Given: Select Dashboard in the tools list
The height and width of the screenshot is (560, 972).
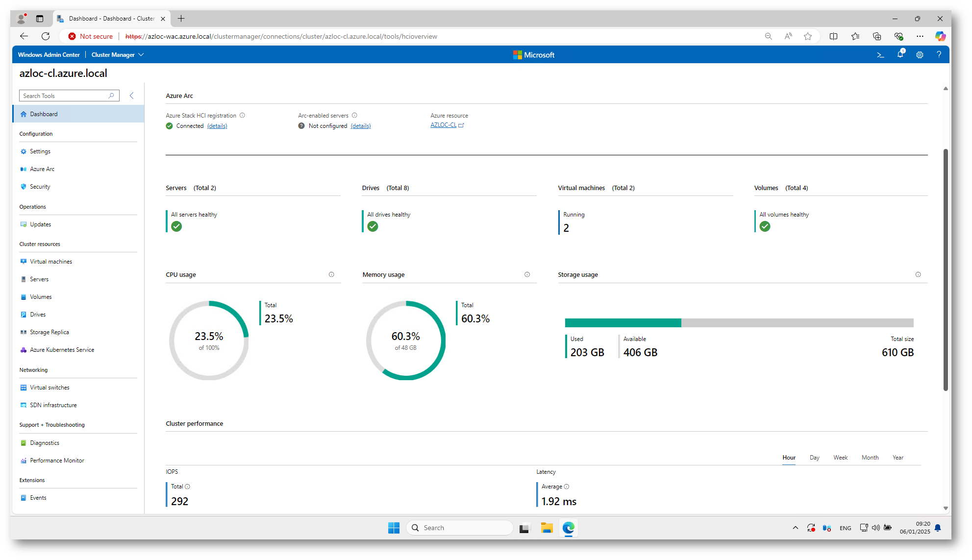Looking at the screenshot, I should click(x=78, y=114).
